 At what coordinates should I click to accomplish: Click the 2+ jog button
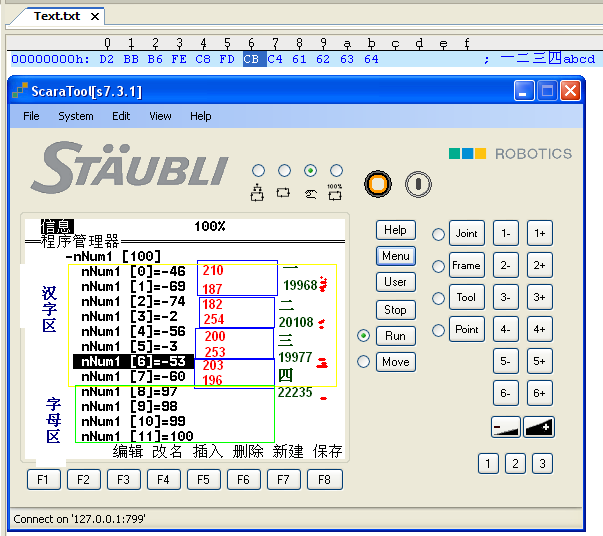pos(540,265)
